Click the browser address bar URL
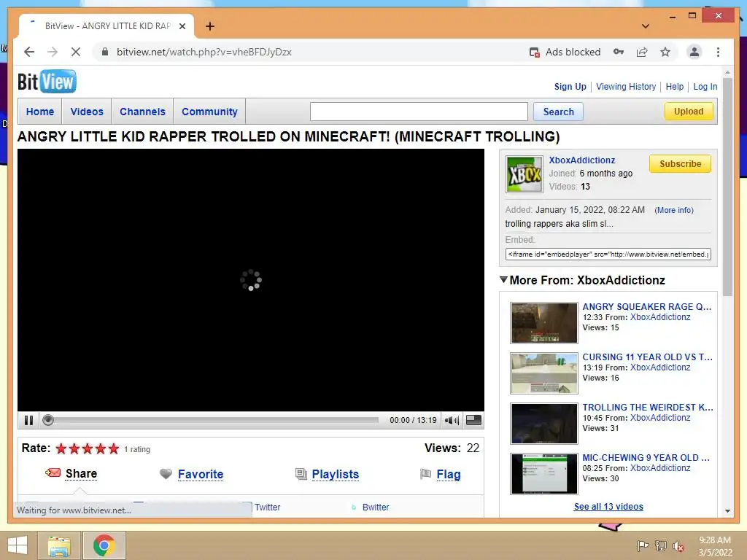 pos(204,52)
